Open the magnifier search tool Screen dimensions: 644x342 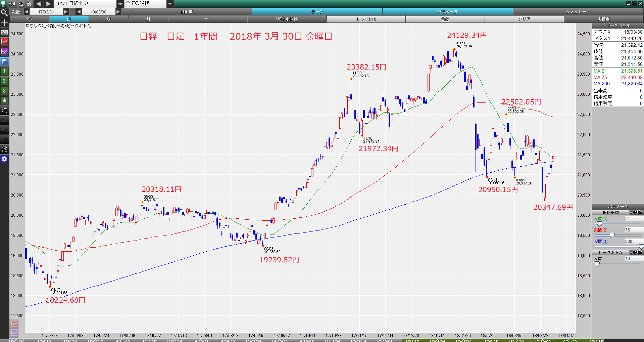[x=4, y=13]
